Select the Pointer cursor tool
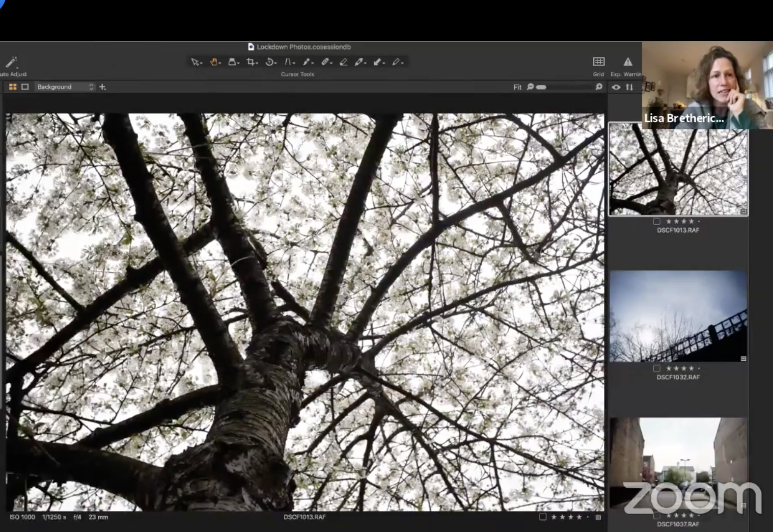This screenshot has width=773, height=532. tap(195, 62)
